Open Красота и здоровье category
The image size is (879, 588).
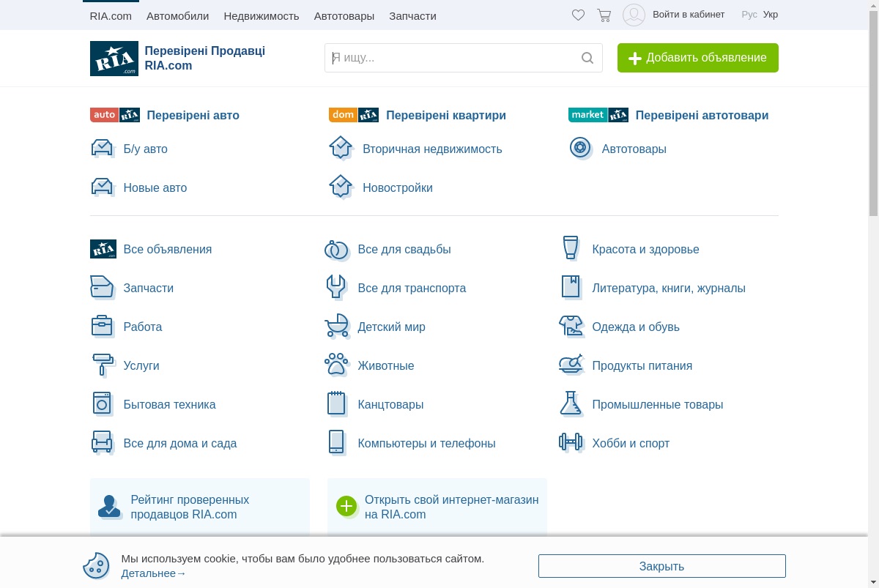pyautogui.click(x=646, y=249)
